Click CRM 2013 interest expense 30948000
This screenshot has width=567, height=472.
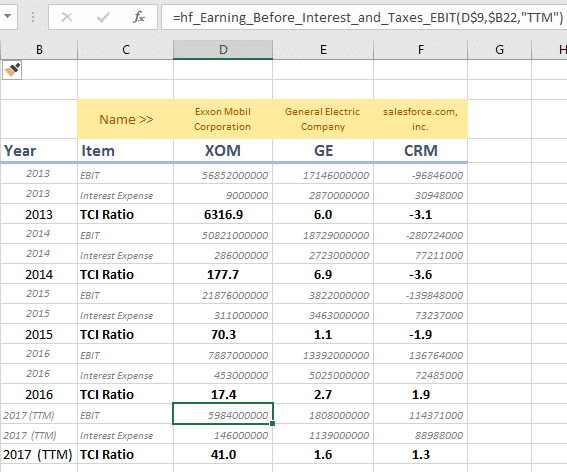[421, 195]
